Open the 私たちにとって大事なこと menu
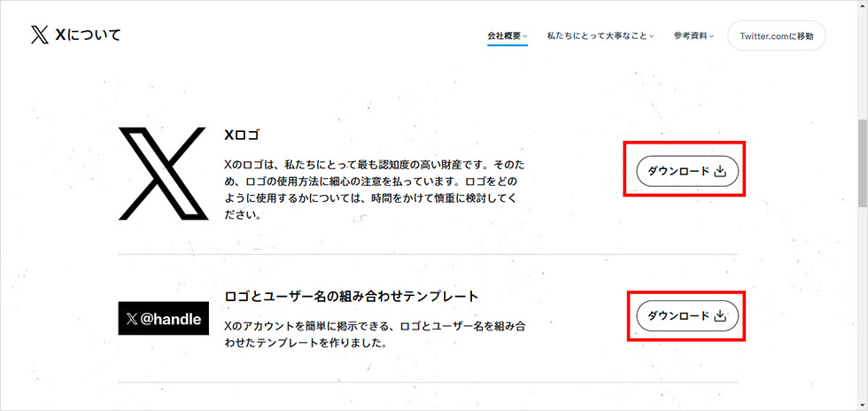The width and height of the screenshot is (868, 411). click(597, 36)
